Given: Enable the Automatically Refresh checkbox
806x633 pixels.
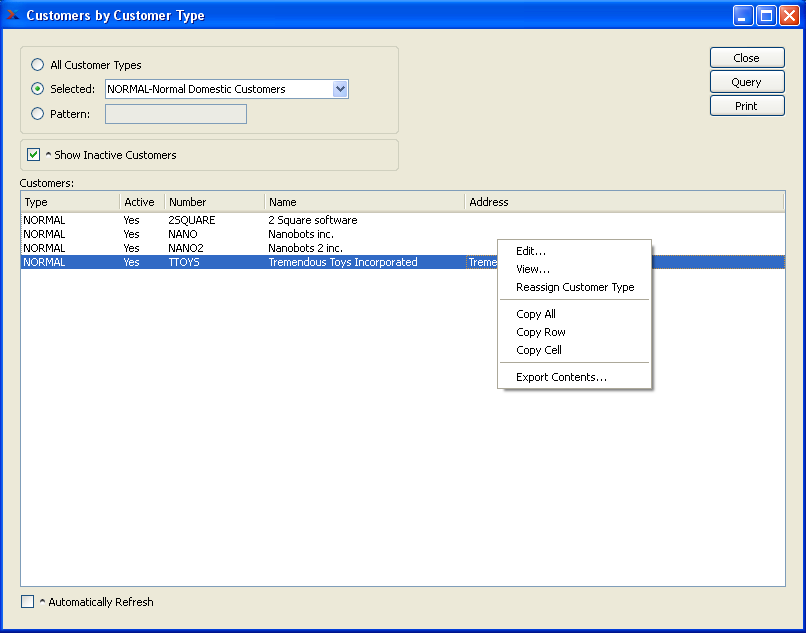Looking at the screenshot, I should pos(27,602).
